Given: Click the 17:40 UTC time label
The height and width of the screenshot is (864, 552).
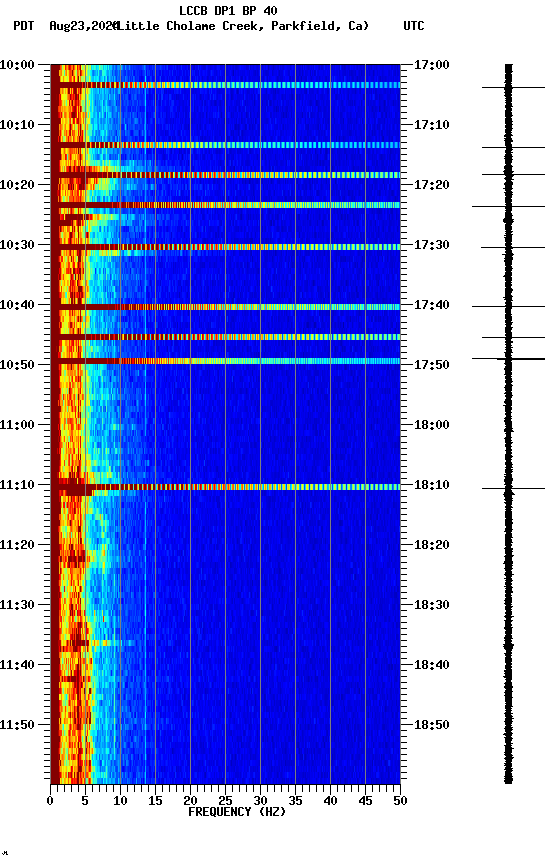Looking at the screenshot, I should 431,305.
